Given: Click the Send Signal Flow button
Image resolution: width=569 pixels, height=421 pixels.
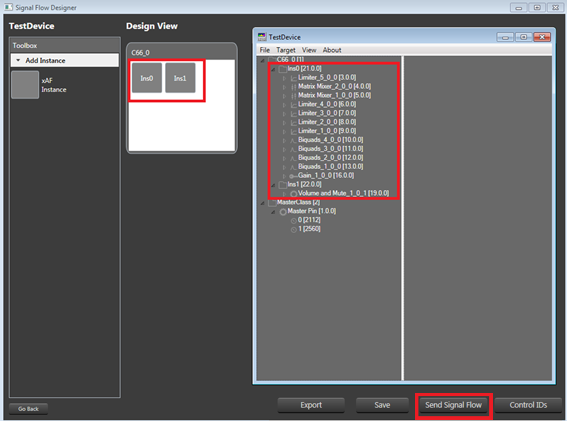Looking at the screenshot, I should click(453, 405).
